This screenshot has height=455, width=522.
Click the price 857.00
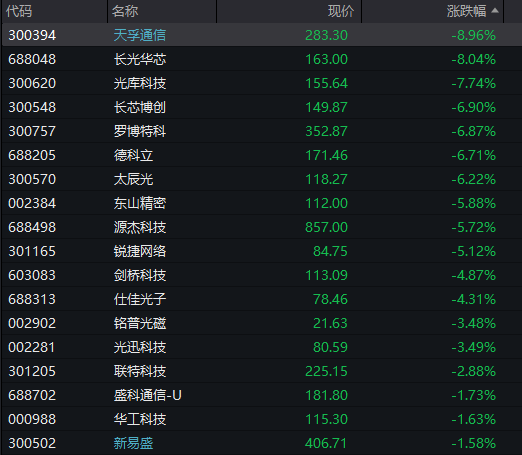pyautogui.click(x=326, y=227)
